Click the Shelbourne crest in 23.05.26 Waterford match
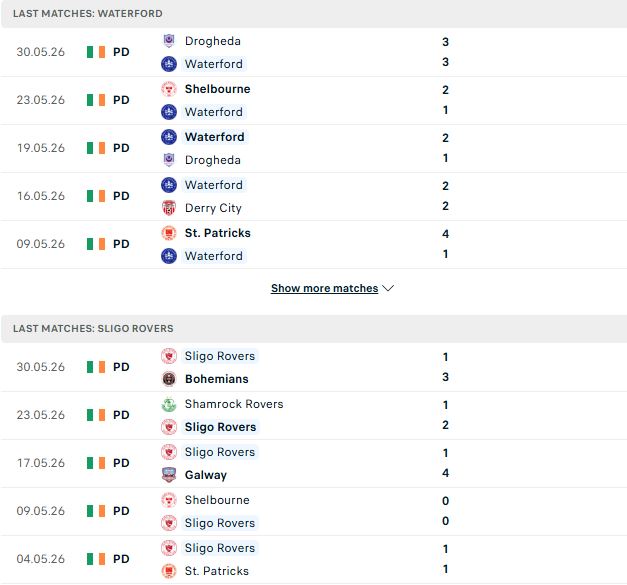This screenshot has width=627, height=585. tap(169, 89)
